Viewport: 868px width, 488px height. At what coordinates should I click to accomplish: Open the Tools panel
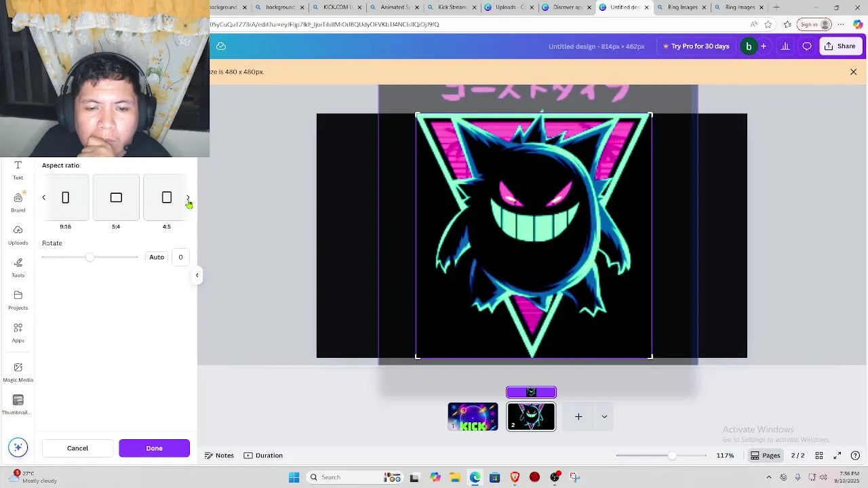[18, 268]
